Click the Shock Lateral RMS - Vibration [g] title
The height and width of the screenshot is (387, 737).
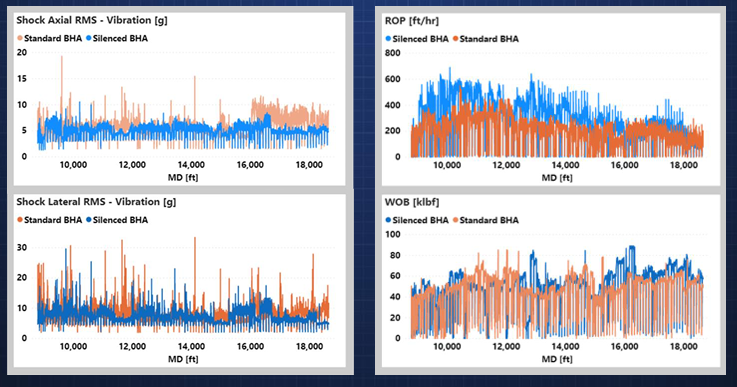tap(96, 202)
